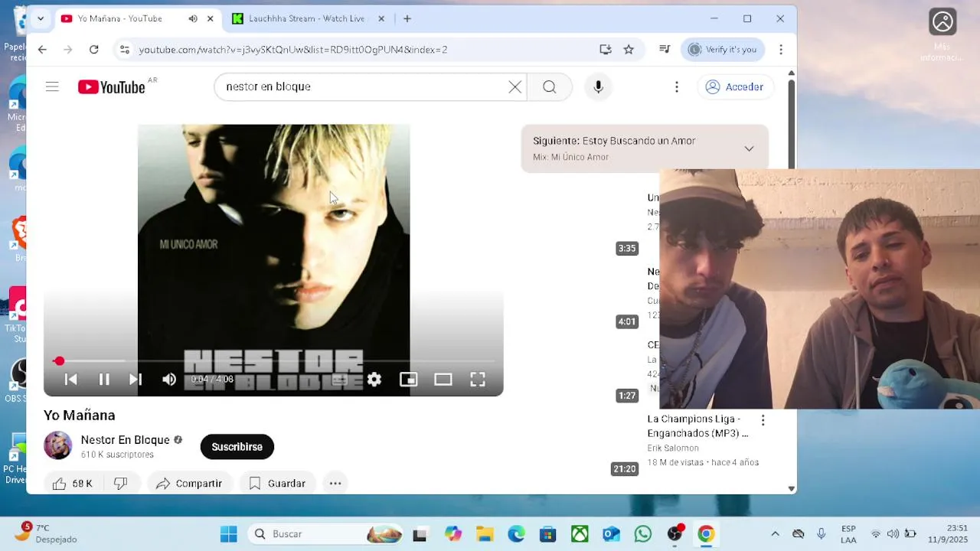Switch to the Yo Mañana YouTube tab
980x551 pixels.
[120, 18]
